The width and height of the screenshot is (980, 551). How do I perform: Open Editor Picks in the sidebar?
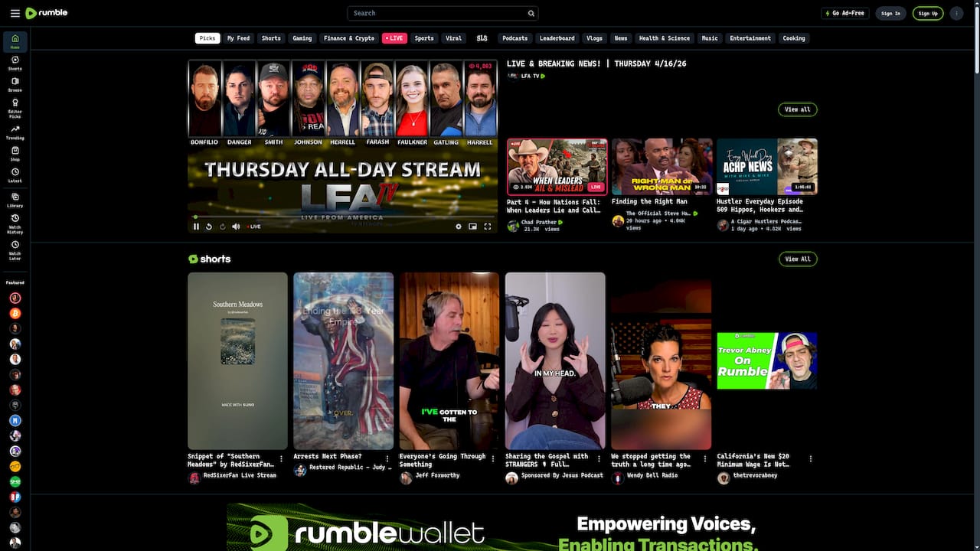pos(15,107)
